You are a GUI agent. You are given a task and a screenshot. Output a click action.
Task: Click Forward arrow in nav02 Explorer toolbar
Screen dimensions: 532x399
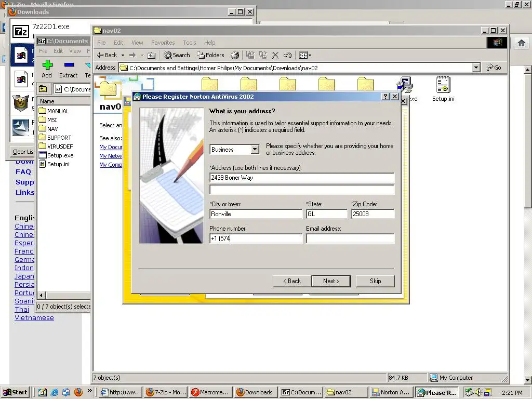pos(132,55)
